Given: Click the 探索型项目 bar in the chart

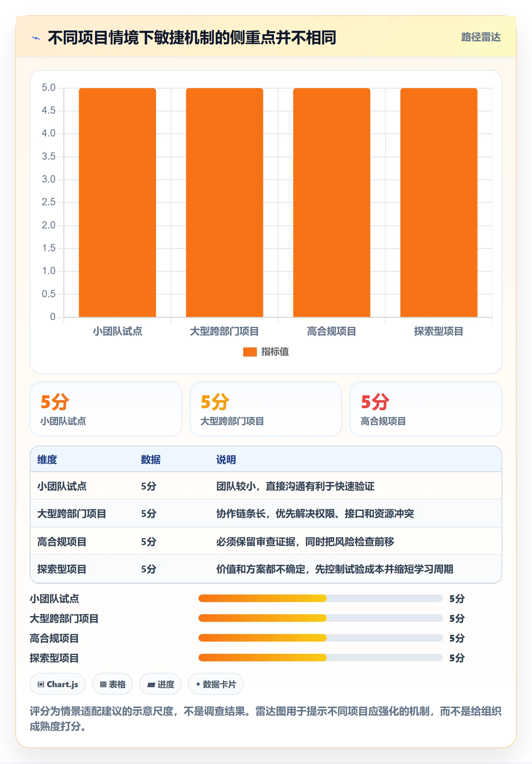Looking at the screenshot, I should [439, 203].
